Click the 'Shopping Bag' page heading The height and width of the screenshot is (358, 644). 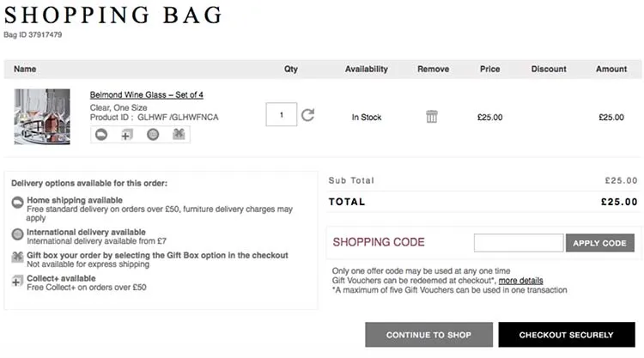[112, 15]
